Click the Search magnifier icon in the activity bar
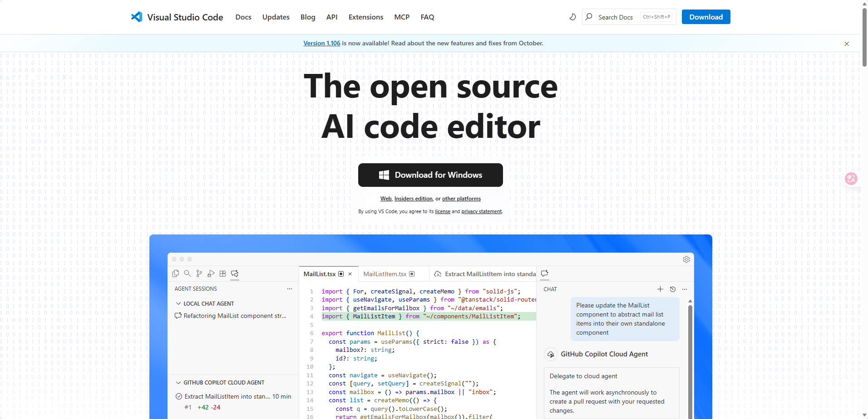 [x=187, y=273]
